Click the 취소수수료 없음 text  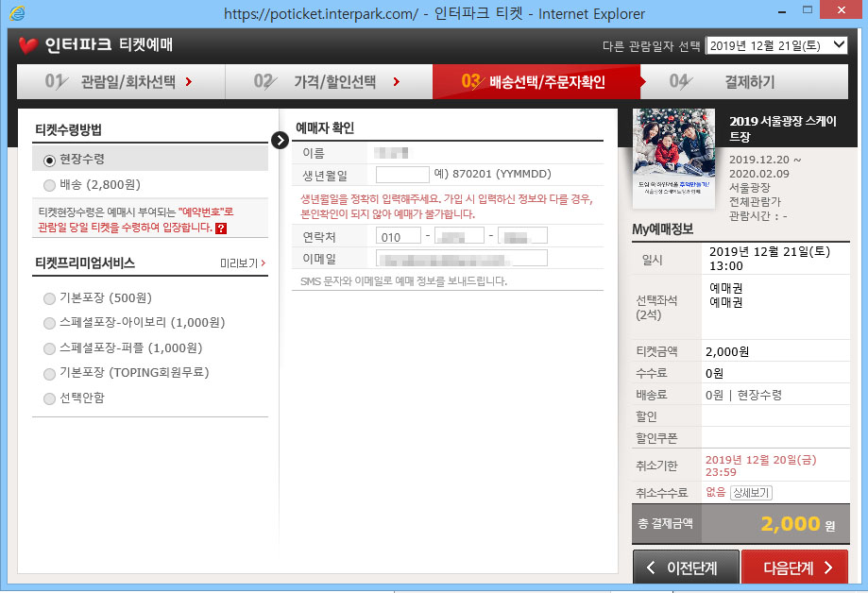pyautogui.click(x=715, y=492)
